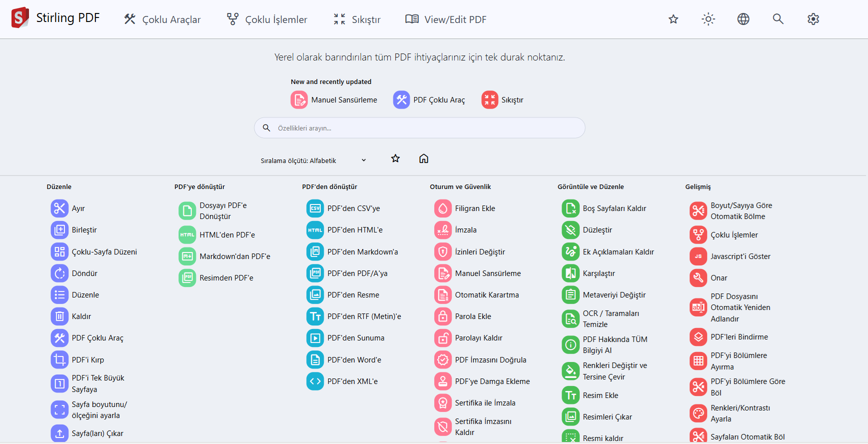
Task: Open the Resimleri Çıkar icon
Action: tap(571, 417)
